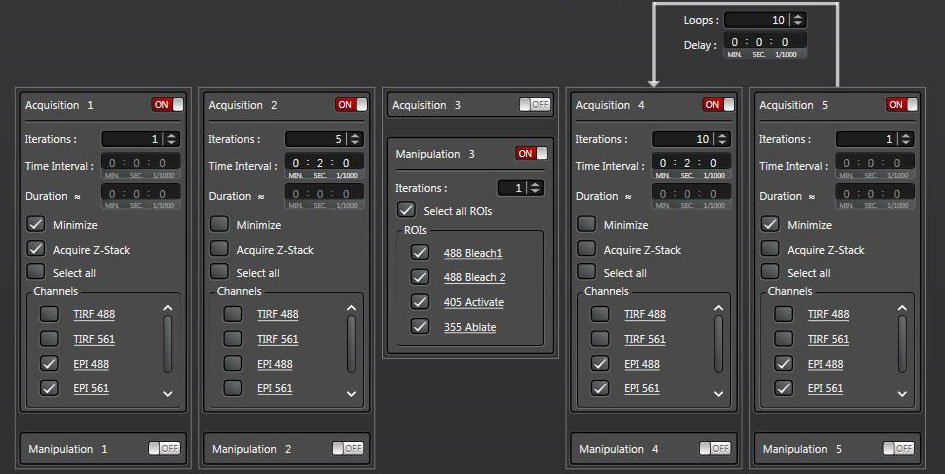Click the Delay time input field
945x474 pixels.
[x=764, y=42]
